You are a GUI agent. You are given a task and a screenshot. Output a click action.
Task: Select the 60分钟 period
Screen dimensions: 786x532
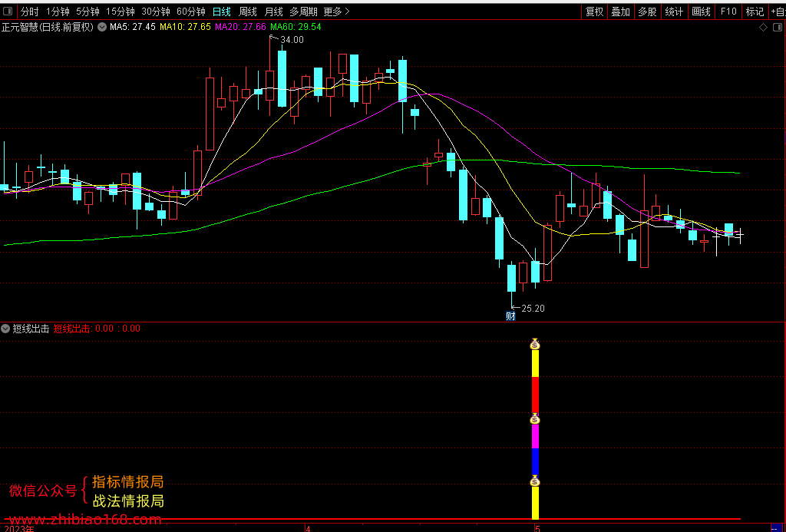coord(191,12)
